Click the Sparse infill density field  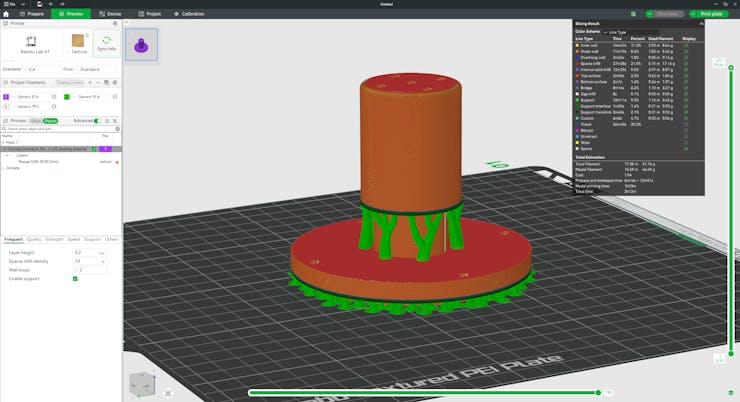coord(89,261)
